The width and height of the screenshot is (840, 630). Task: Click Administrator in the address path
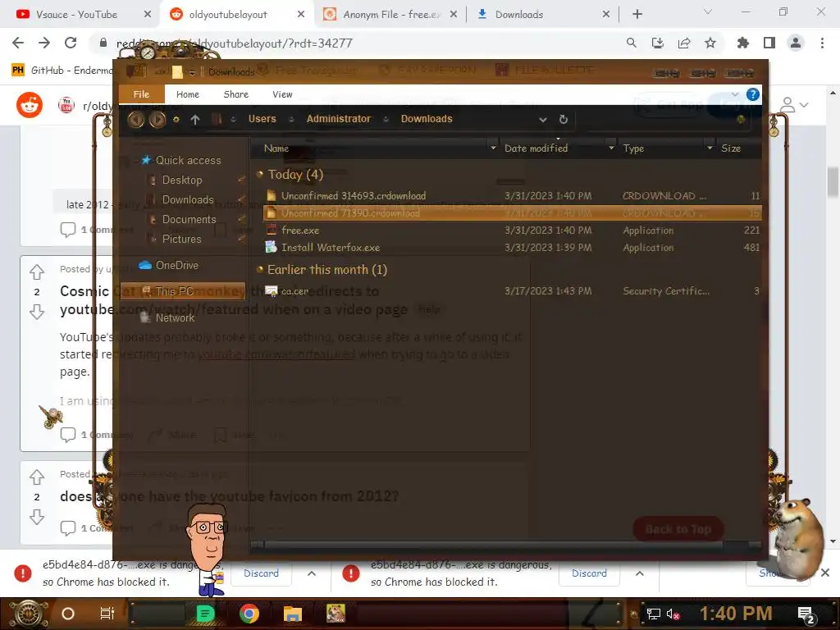point(339,119)
